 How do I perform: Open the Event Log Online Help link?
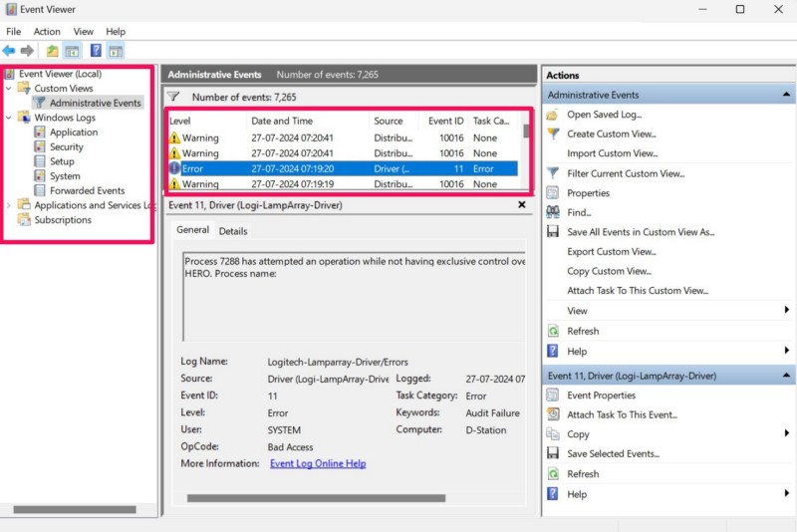[x=318, y=463]
